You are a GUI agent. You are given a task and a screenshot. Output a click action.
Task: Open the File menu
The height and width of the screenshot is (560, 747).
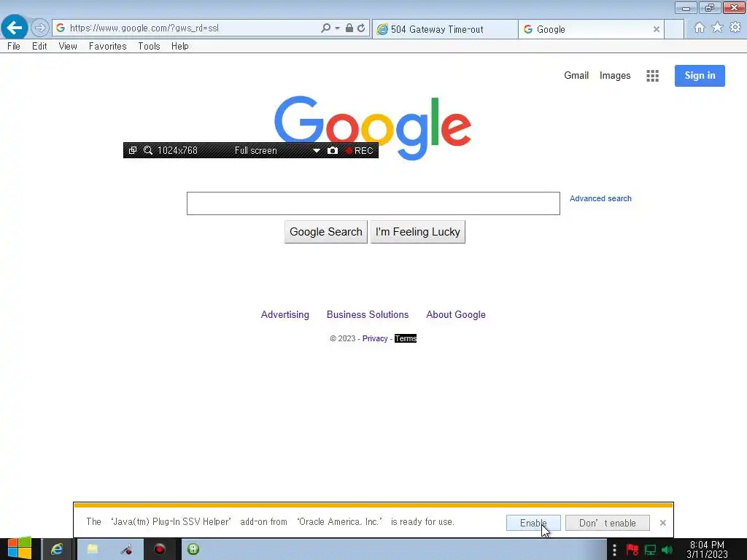(14, 46)
